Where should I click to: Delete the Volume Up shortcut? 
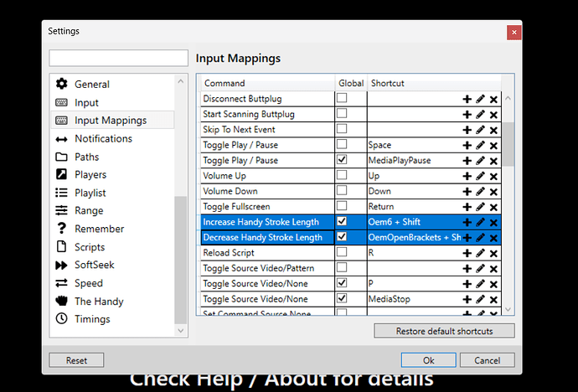point(493,177)
